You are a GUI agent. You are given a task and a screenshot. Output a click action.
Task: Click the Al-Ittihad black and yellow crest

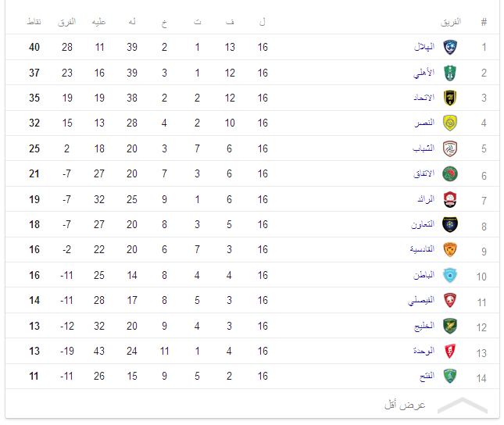[x=450, y=98]
